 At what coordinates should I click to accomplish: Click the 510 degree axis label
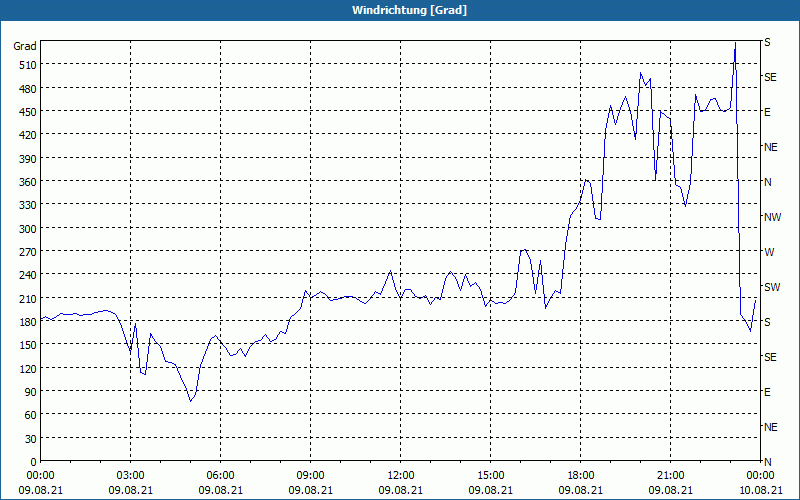[29, 65]
